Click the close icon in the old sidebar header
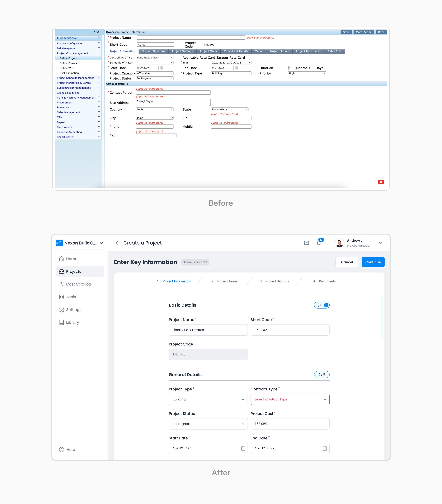This screenshot has width=442, height=504. [98, 32]
